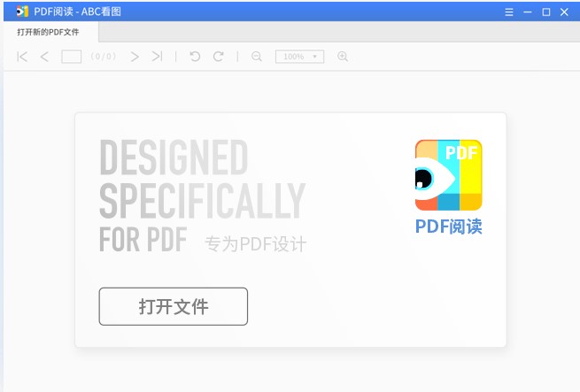Maximize the PDF阅读 window

(x=546, y=12)
